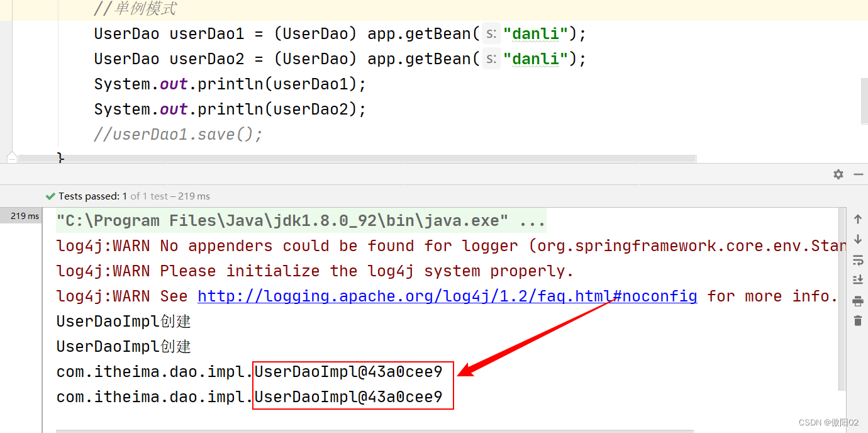Place cursor in the userDao1 declaration line
This screenshot has width=868, height=433.
(x=340, y=34)
